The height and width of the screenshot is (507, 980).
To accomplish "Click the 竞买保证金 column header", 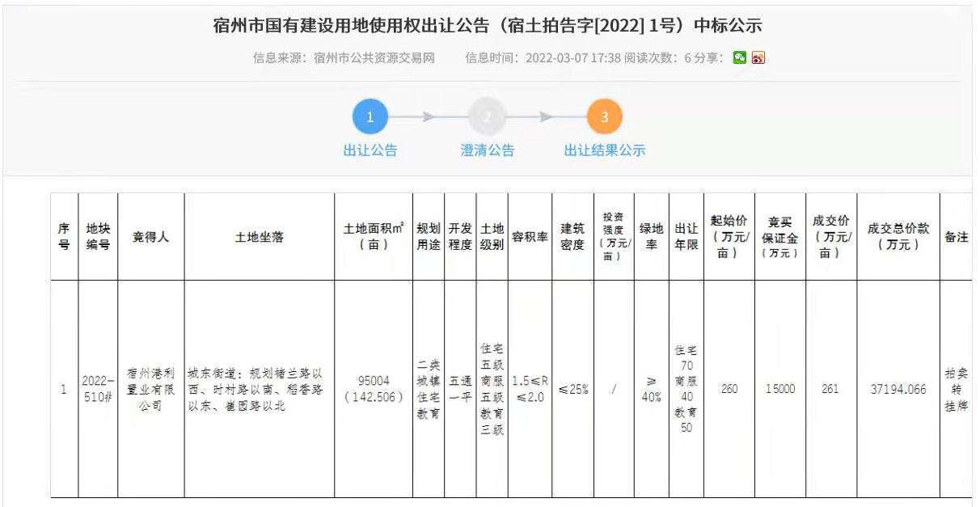I will (x=779, y=237).
